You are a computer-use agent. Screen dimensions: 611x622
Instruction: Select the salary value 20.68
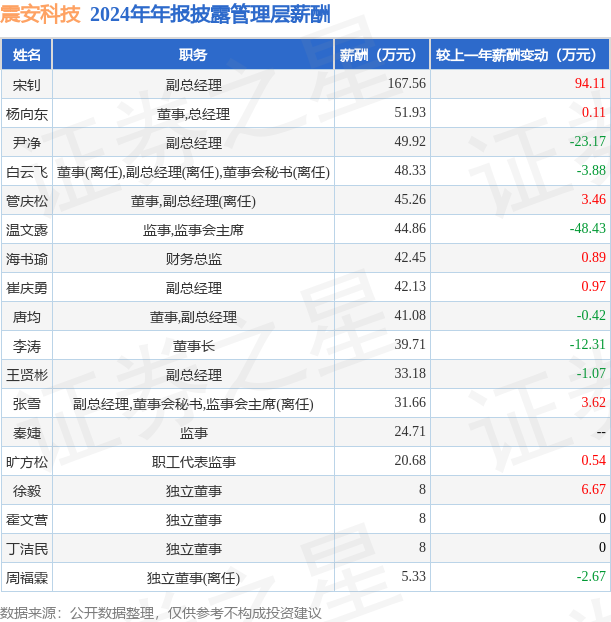tap(410, 460)
